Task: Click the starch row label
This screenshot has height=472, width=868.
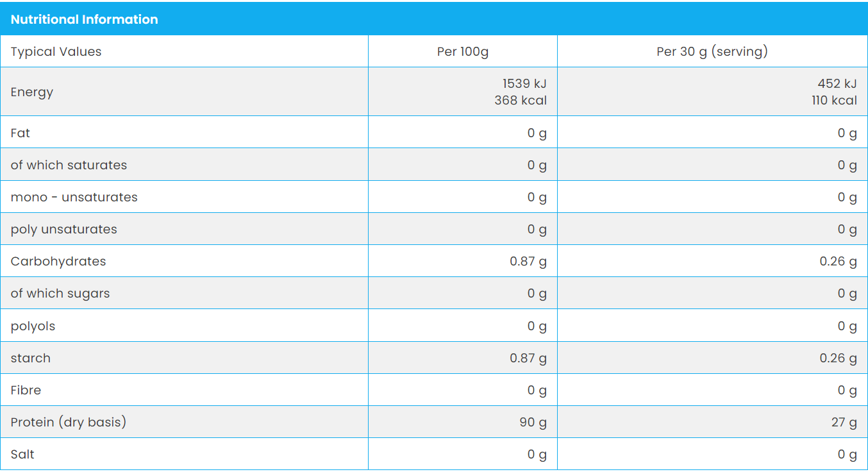Action: coord(30,358)
